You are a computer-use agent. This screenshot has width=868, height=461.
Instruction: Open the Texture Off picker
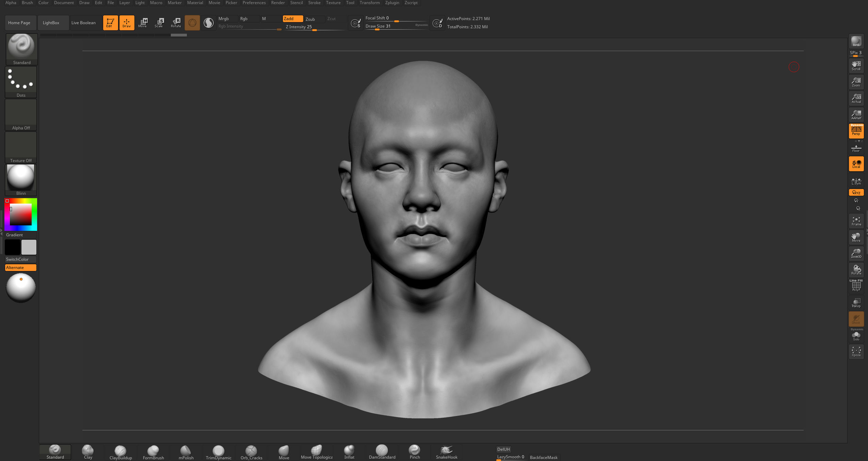click(x=21, y=147)
